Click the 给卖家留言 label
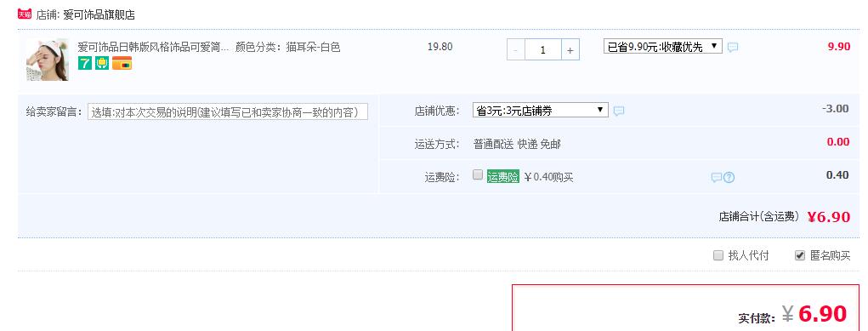Viewport: 868px width, 331px height. [x=54, y=112]
